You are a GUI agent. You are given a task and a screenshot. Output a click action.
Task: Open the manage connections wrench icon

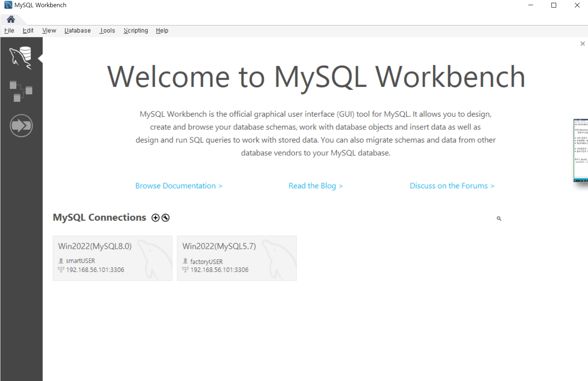[165, 218]
